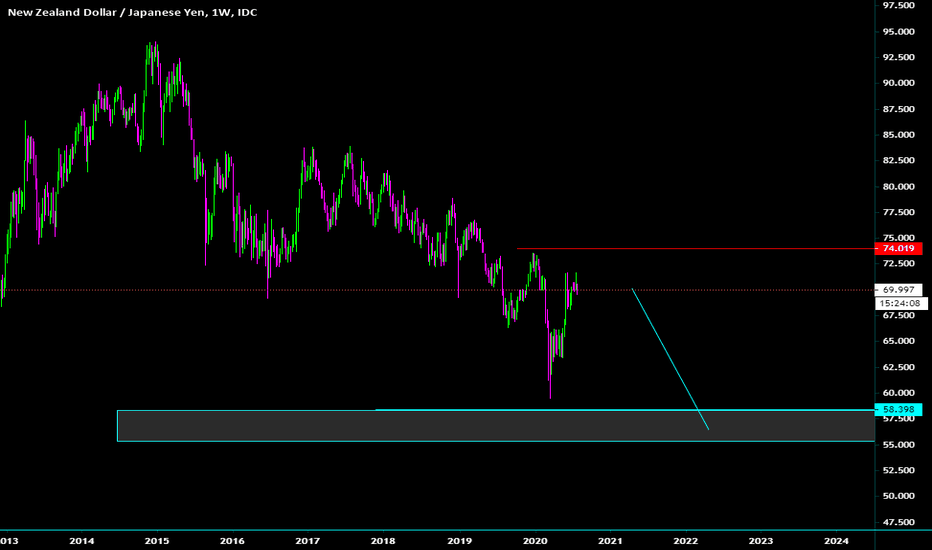Viewport: 932px width, 550px height.
Task: Click the 2018 label on time axis
Action: [383, 541]
